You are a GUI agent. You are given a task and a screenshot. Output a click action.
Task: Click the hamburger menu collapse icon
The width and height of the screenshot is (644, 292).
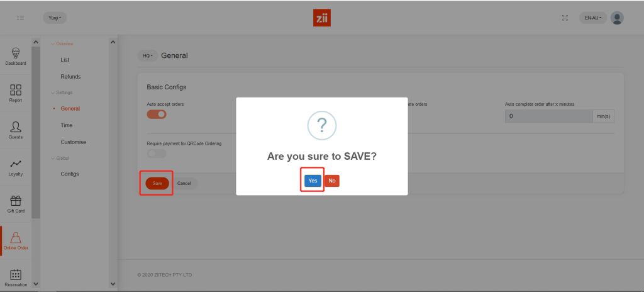pyautogui.click(x=20, y=18)
